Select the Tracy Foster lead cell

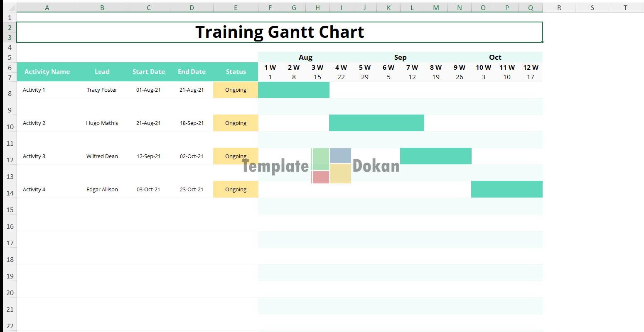coord(102,90)
